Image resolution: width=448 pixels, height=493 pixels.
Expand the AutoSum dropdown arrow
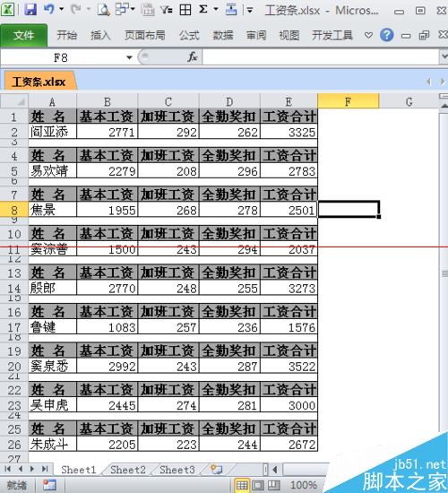216,9
